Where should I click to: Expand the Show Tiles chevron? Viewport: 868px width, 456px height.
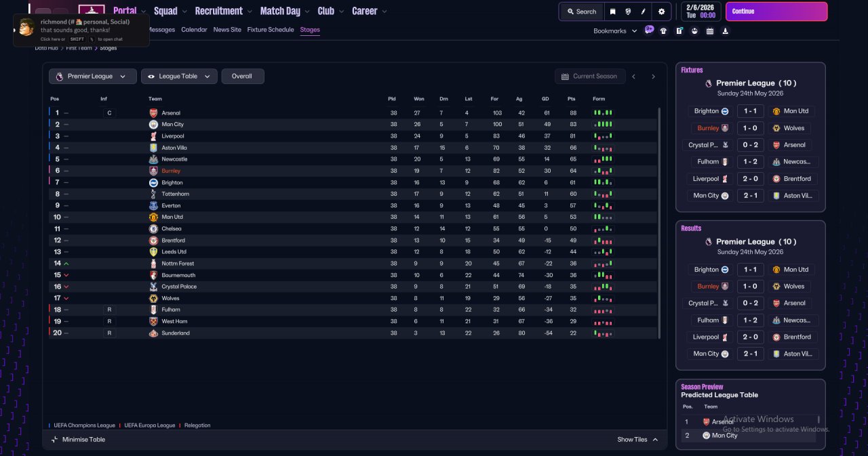click(x=655, y=440)
